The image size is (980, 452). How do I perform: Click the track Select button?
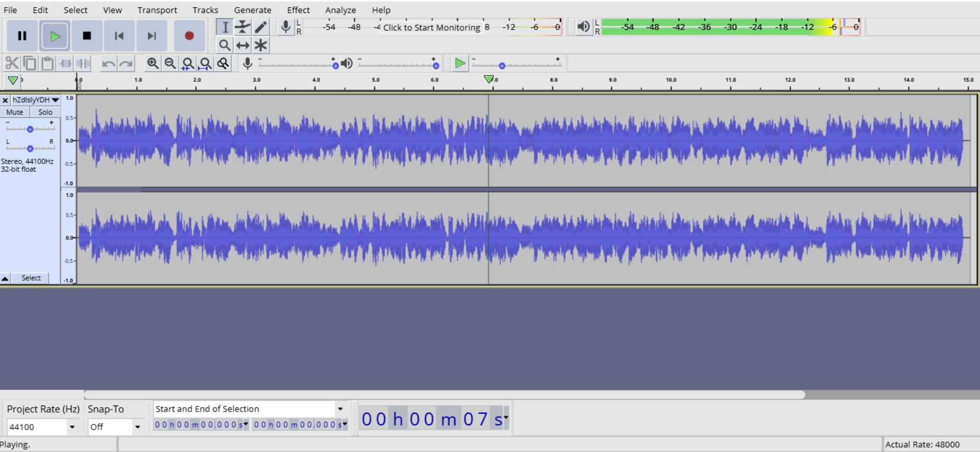point(31,278)
